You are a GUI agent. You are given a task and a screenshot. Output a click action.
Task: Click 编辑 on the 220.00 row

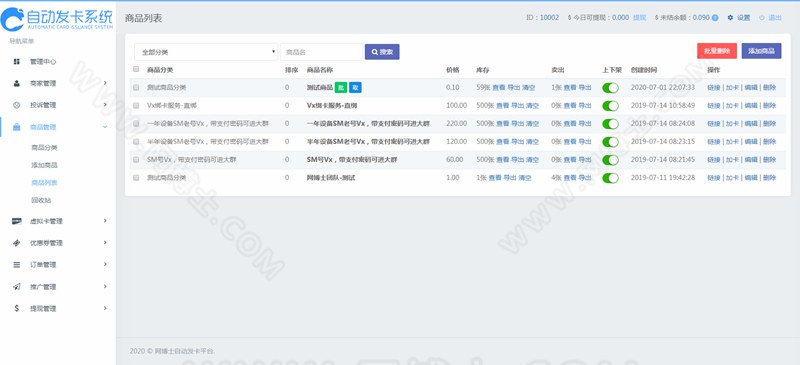pos(751,124)
